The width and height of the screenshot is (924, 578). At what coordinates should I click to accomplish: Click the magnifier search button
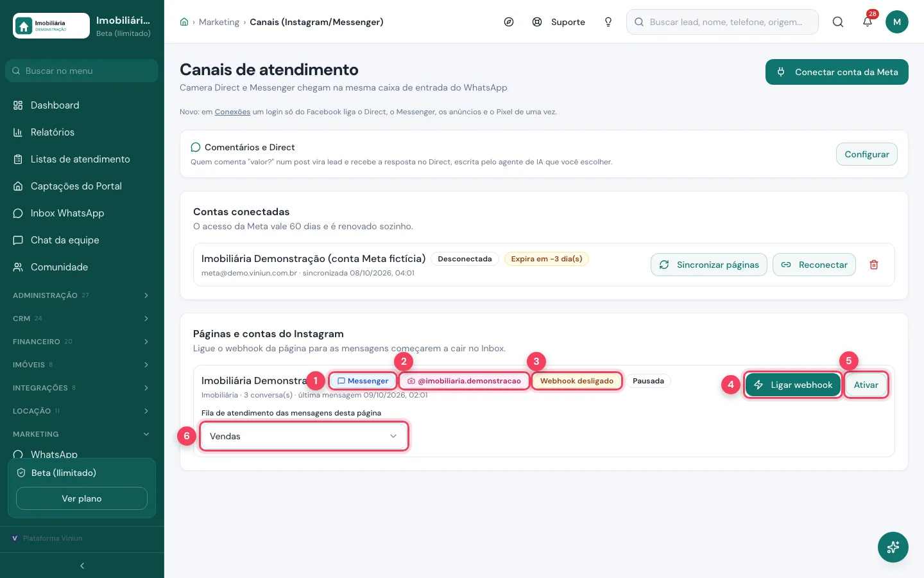(838, 22)
